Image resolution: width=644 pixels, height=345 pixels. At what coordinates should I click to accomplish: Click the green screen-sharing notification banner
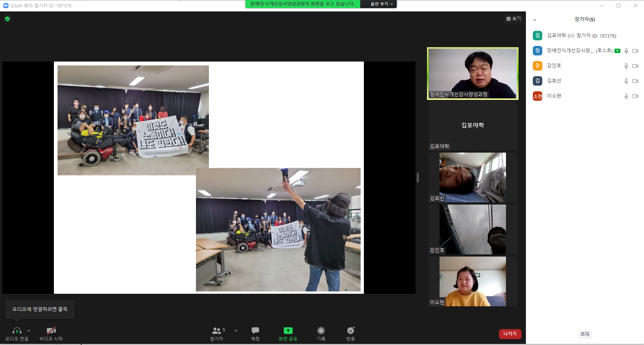(x=303, y=4)
